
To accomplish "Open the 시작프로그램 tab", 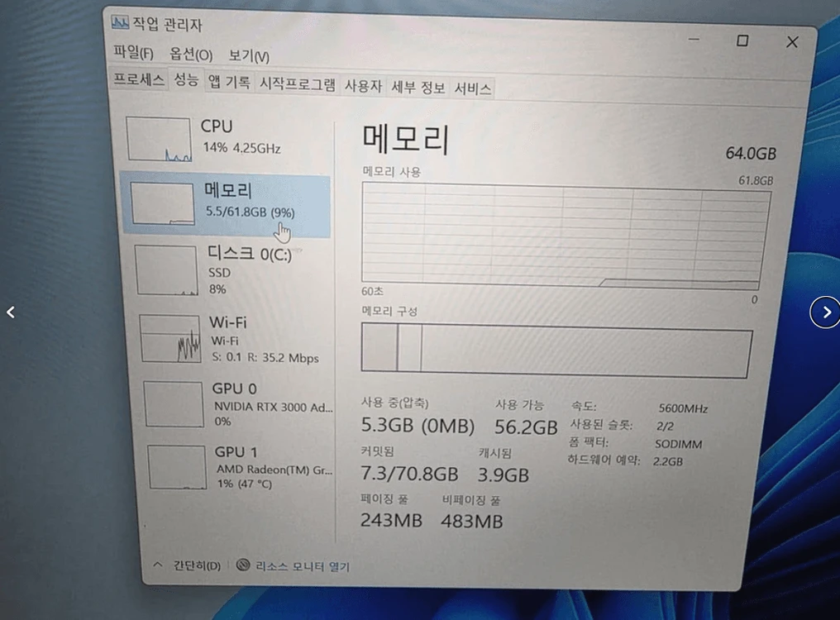I will 298,83.
